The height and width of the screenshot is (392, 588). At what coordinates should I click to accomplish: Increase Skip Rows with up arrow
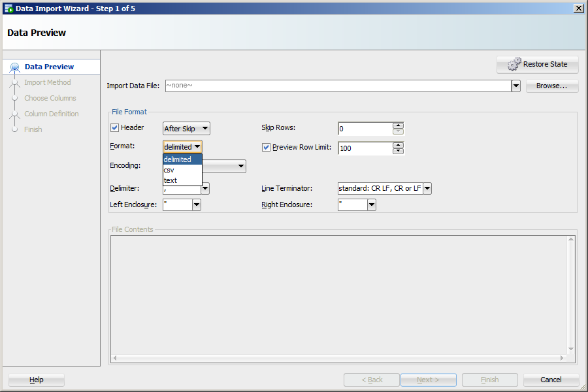[399, 125]
